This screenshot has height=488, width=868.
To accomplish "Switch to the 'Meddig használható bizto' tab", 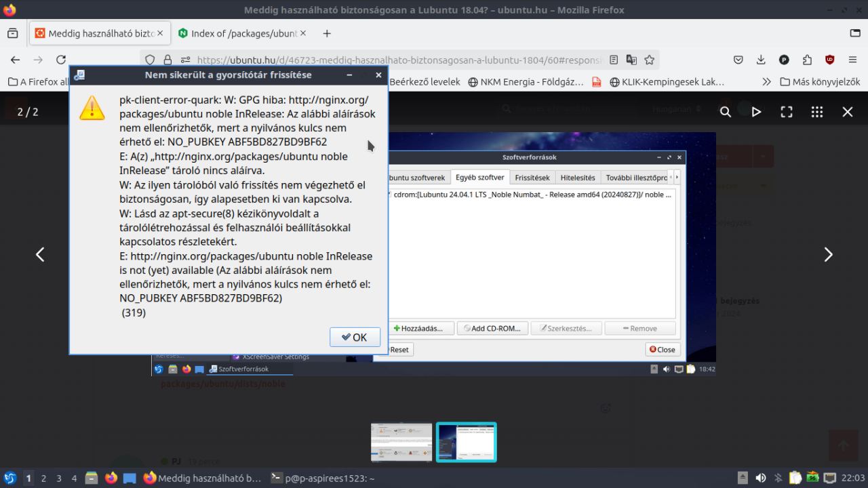I will pyautogui.click(x=99, y=33).
